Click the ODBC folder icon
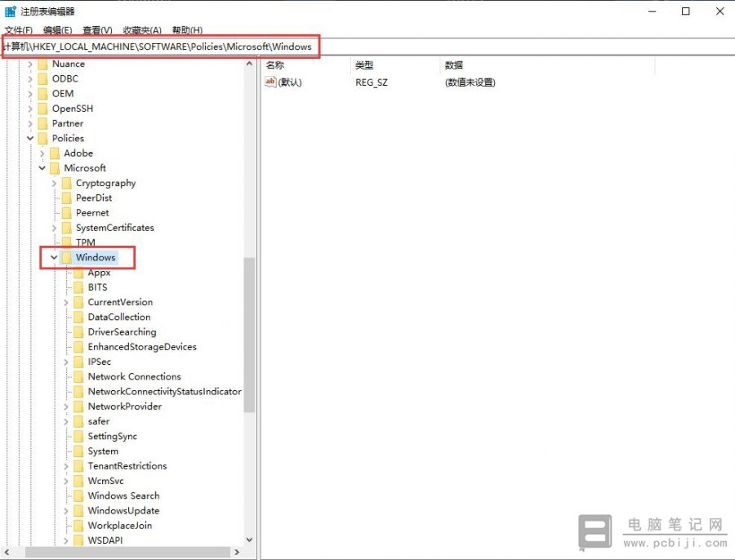735x560 pixels. (x=42, y=78)
